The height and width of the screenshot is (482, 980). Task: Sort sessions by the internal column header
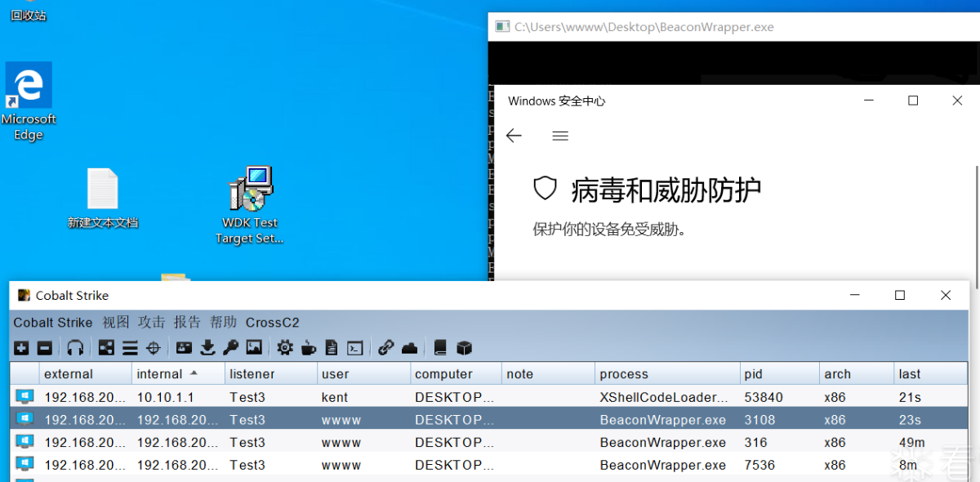coord(178,374)
